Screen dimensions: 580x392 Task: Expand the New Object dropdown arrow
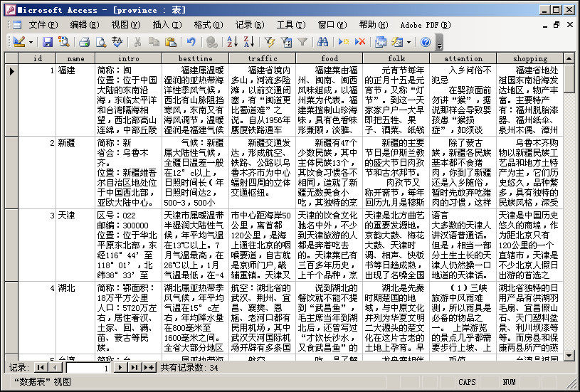coord(408,42)
